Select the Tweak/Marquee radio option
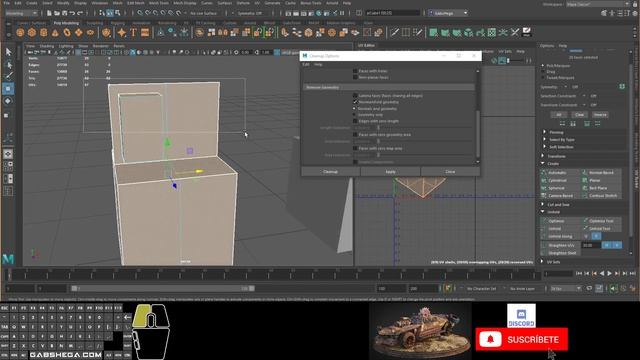The image size is (640, 360). 543,78
